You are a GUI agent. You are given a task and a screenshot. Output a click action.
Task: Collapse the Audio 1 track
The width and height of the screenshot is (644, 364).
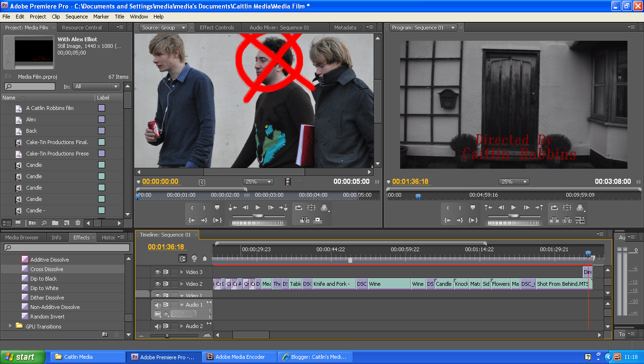click(182, 305)
